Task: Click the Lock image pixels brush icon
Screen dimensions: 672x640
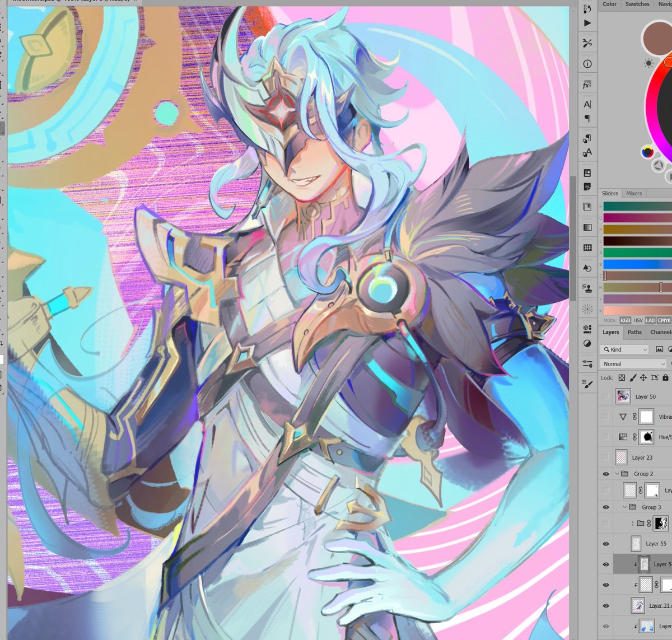Action: [x=633, y=378]
